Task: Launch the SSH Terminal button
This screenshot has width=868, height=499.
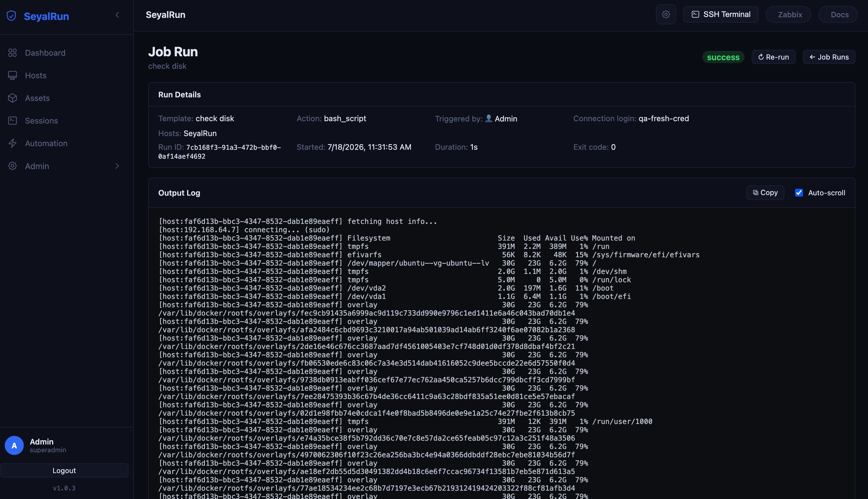Action: [x=720, y=14]
